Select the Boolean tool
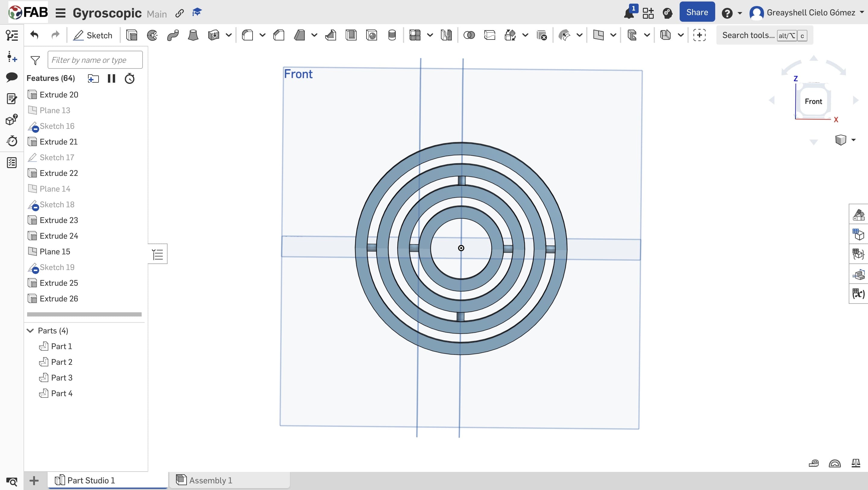The height and width of the screenshot is (490, 868). pyautogui.click(x=469, y=35)
